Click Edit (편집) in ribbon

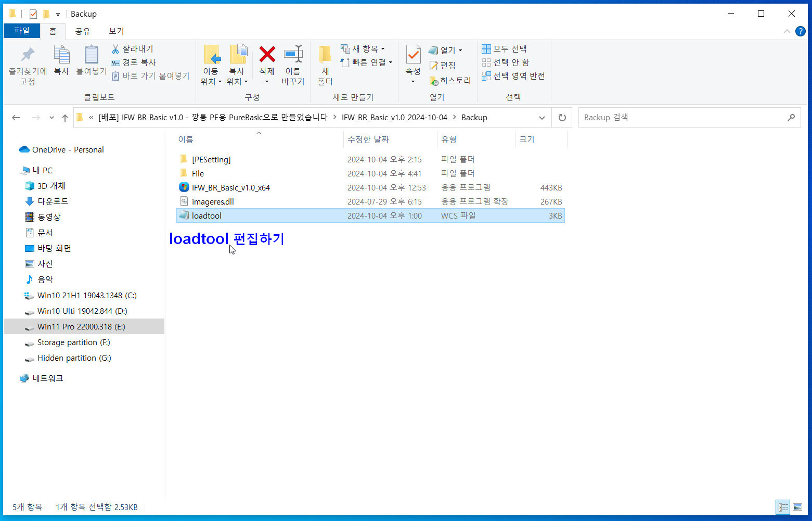point(442,66)
